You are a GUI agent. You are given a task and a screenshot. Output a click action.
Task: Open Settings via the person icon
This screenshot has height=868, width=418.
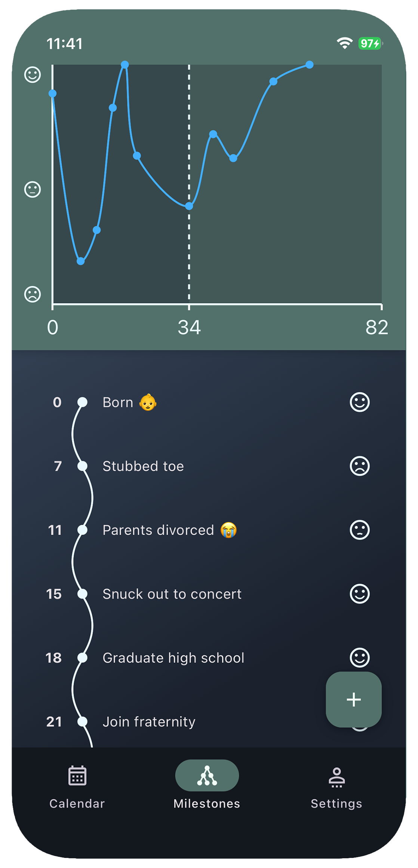tap(336, 776)
